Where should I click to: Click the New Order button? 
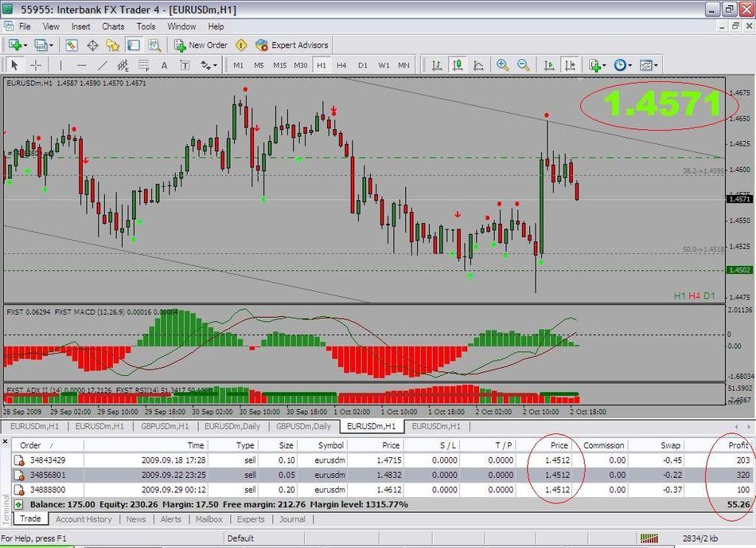[x=201, y=45]
